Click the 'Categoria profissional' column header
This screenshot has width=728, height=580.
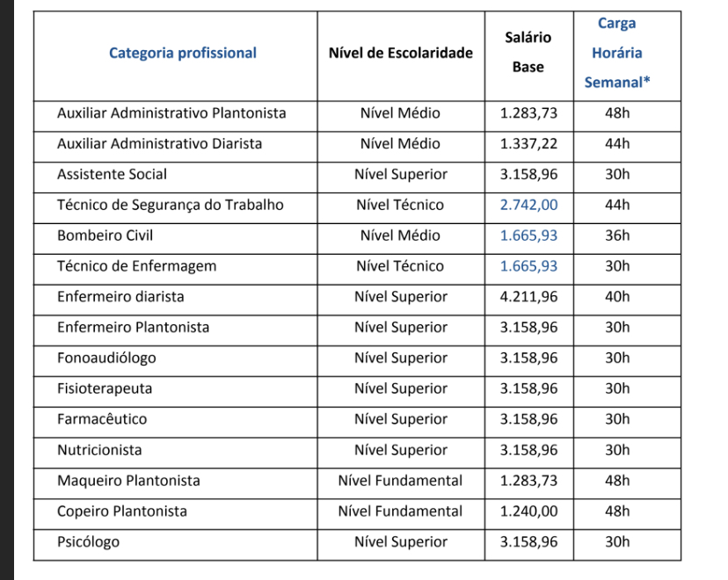pyautogui.click(x=183, y=53)
